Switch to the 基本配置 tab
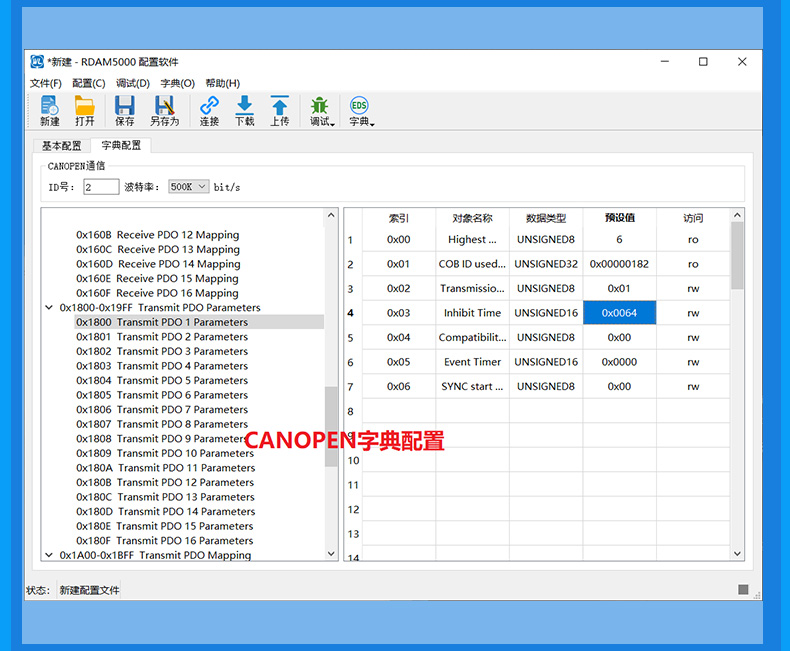The height and width of the screenshot is (651, 790). coord(61,146)
